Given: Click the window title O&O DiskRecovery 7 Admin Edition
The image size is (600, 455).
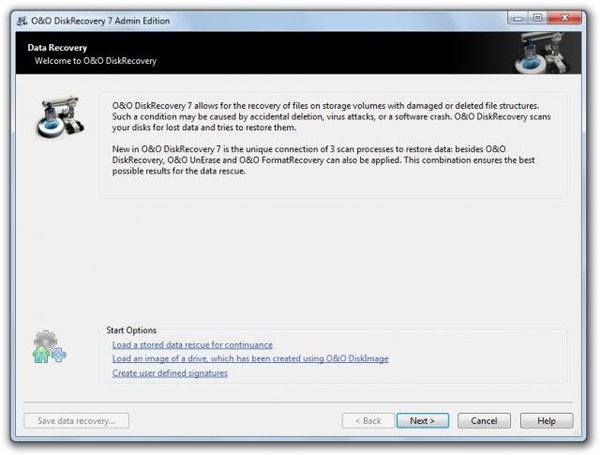Looking at the screenshot, I should click(100, 21).
